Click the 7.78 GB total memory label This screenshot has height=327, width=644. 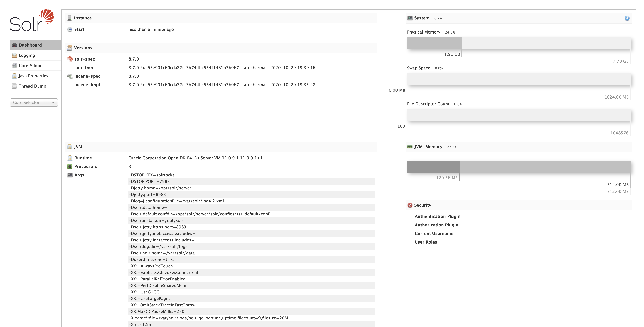[x=621, y=61]
